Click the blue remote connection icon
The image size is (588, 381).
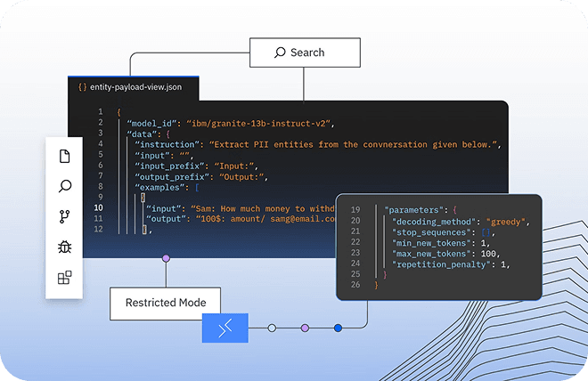(x=225, y=328)
